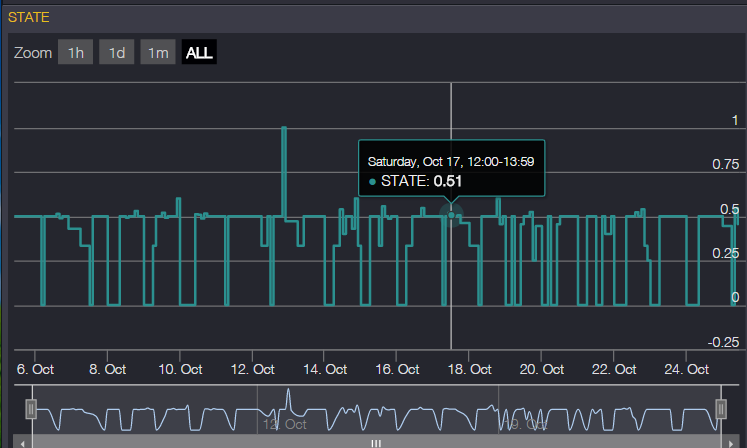747x448 pixels.
Task: Click the 6. Oct axis label
Action: [35, 369]
